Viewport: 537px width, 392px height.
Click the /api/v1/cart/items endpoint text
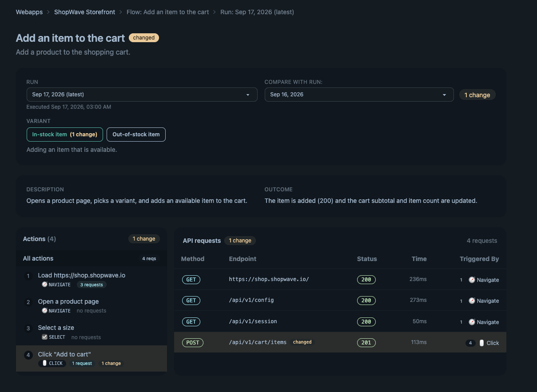258,342
